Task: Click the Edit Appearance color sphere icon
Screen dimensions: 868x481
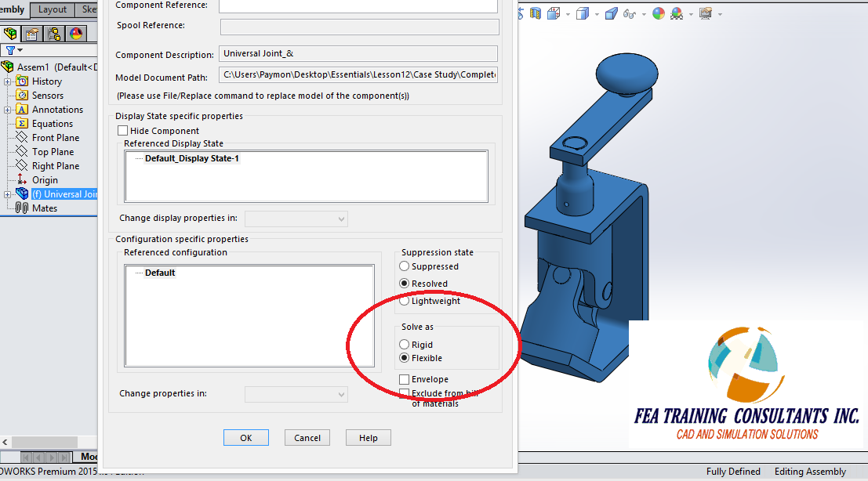Action: [658, 13]
